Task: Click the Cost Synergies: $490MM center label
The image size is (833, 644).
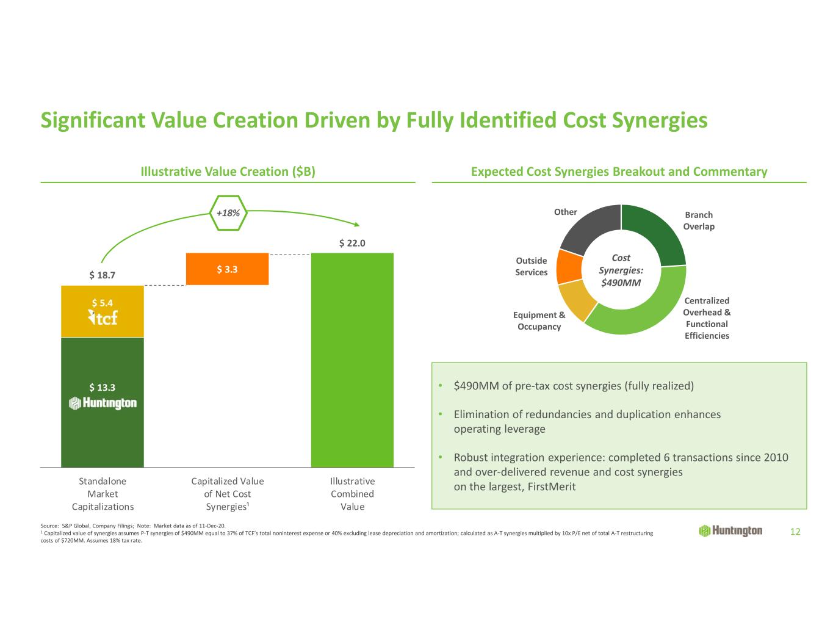Action: tap(621, 270)
